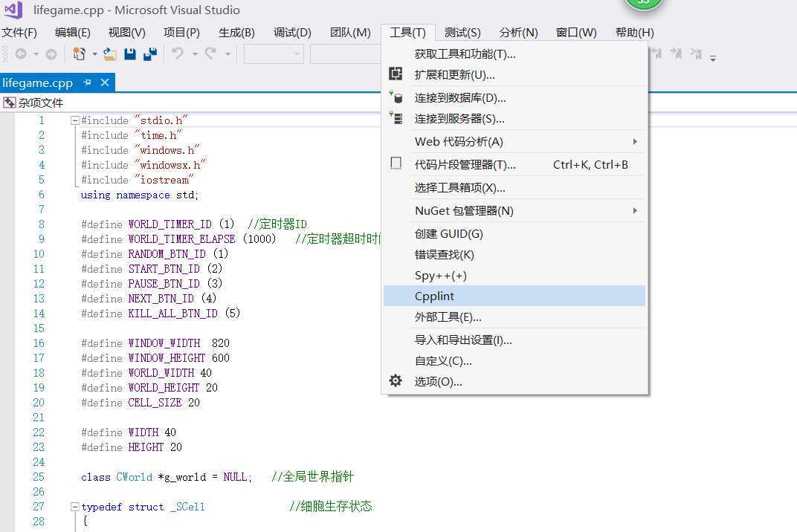
Task: Open the 编辑(E) menu
Action: coord(73,33)
